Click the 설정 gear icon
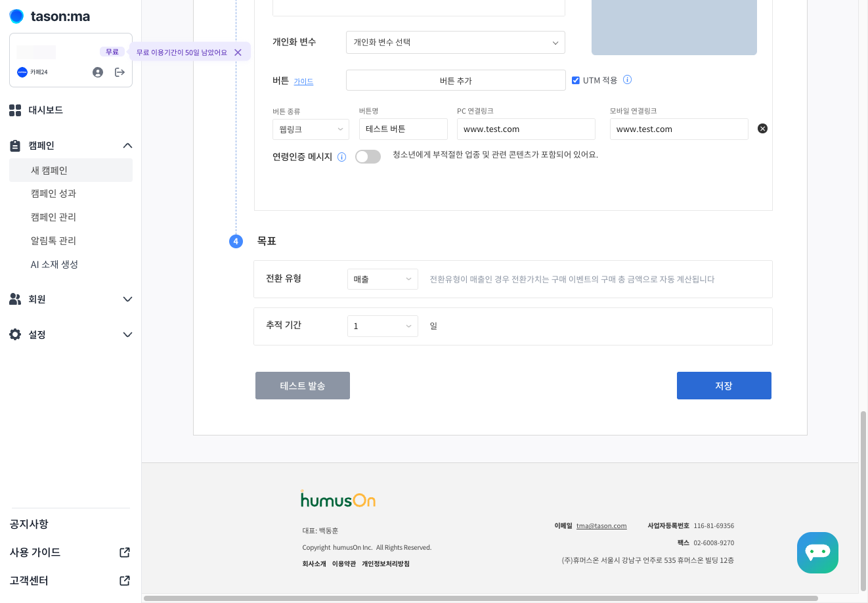Image resolution: width=868 pixels, height=603 pixels. click(x=15, y=334)
